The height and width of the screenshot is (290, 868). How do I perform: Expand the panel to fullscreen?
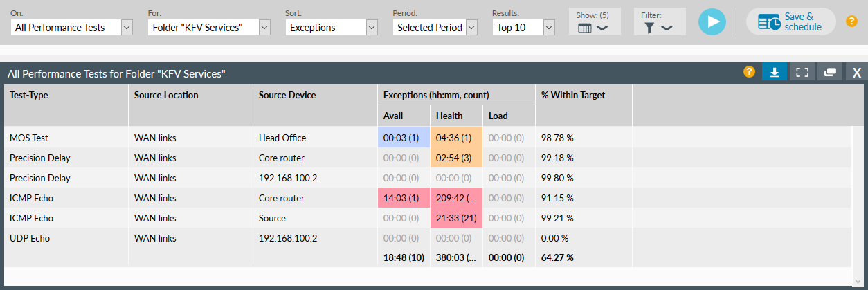802,73
